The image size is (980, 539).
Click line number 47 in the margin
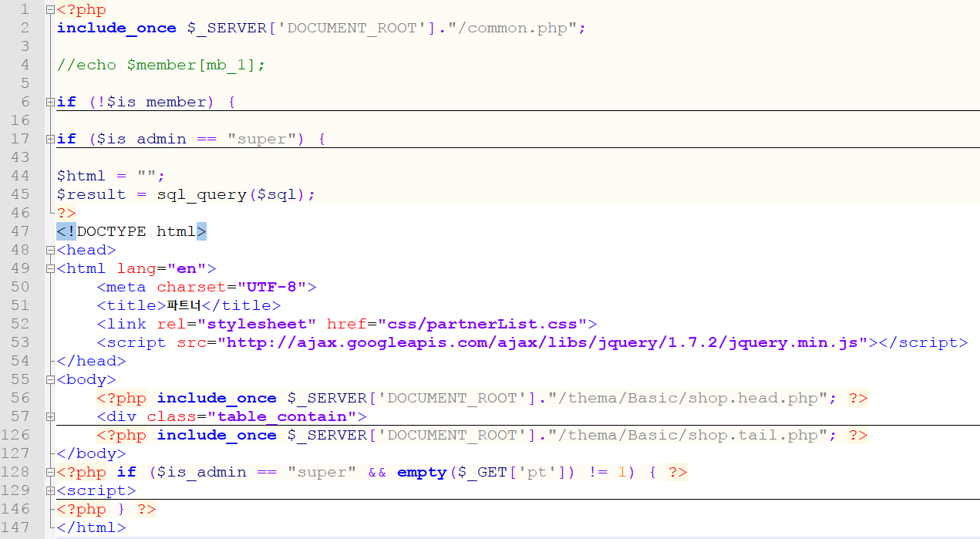21,231
